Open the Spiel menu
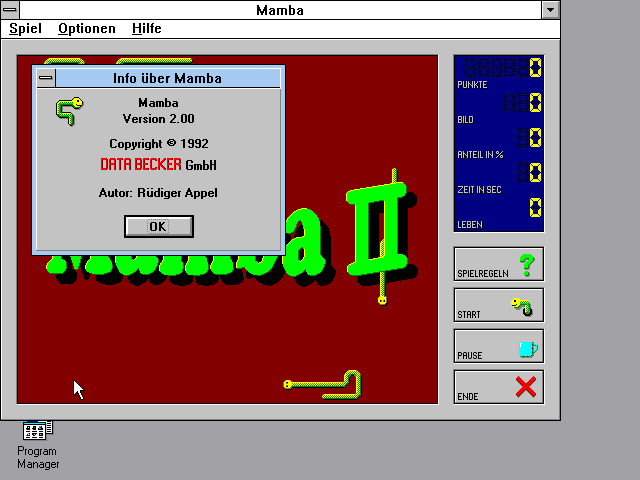This screenshot has width=640, height=480. click(25, 29)
